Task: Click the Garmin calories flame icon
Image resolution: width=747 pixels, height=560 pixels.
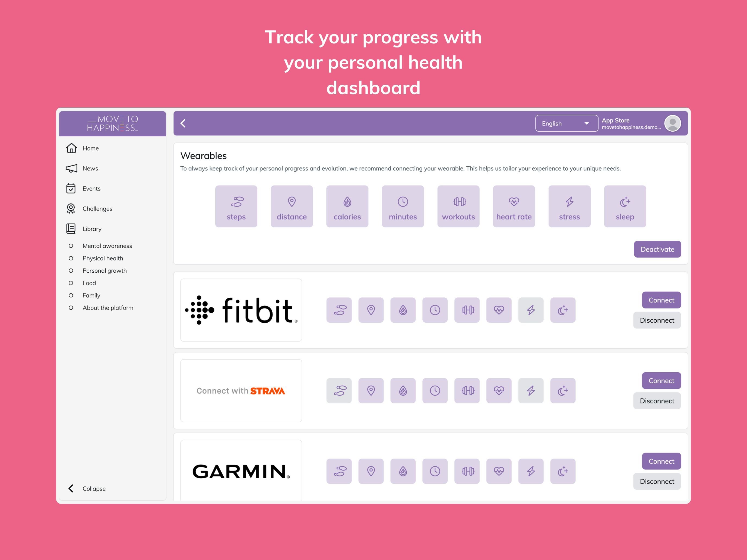Action: point(403,471)
